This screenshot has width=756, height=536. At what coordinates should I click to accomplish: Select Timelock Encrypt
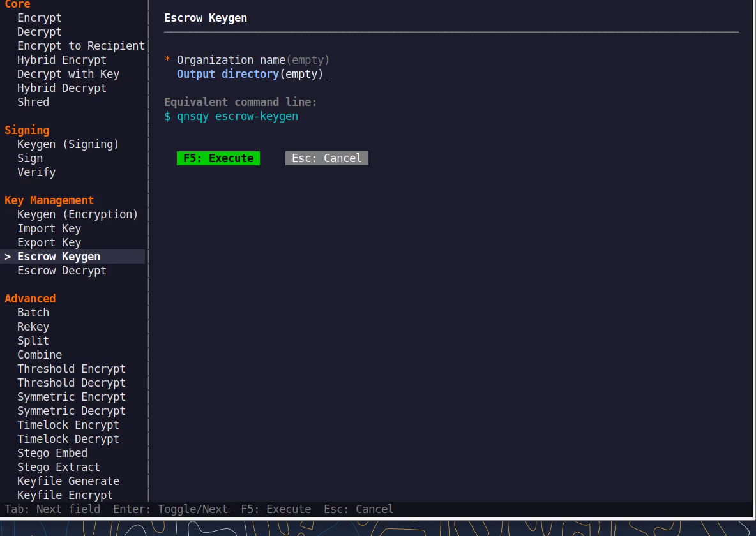[x=68, y=425]
